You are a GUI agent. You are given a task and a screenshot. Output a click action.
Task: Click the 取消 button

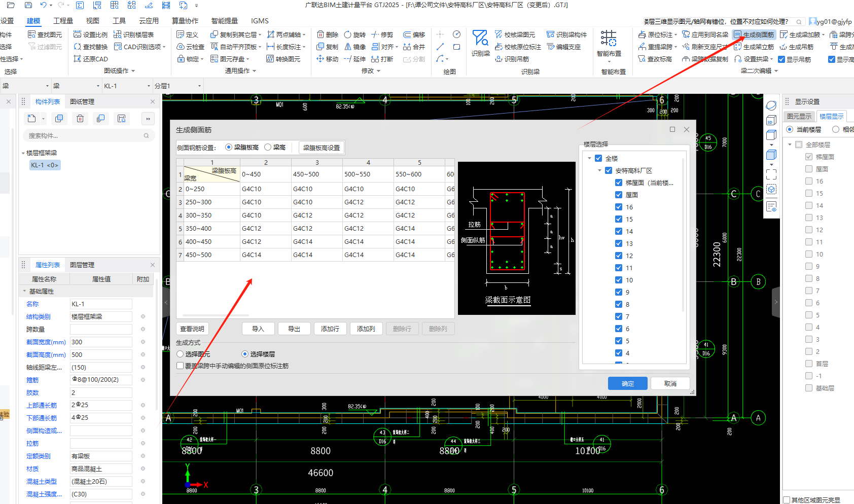670,383
